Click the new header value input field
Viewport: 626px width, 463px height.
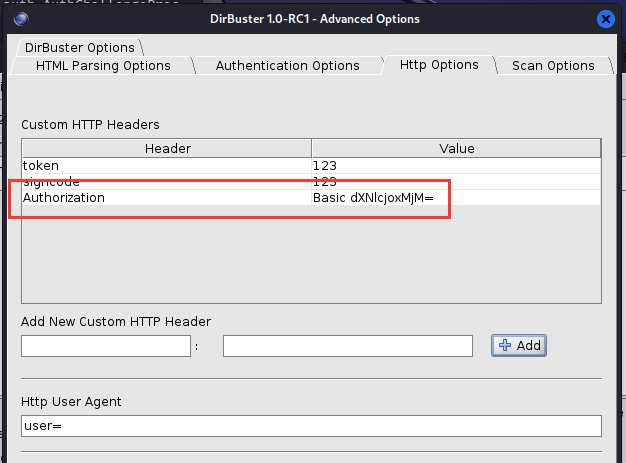pos(348,346)
